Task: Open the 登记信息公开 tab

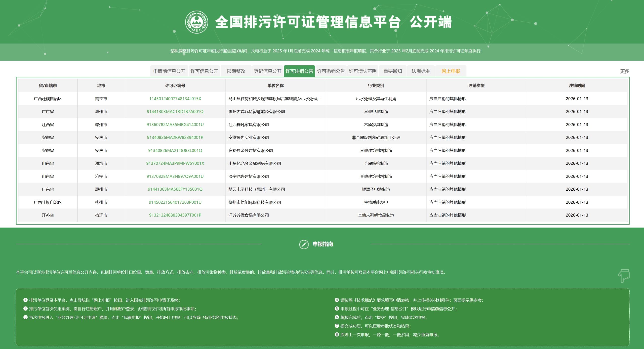Action: [x=267, y=71]
